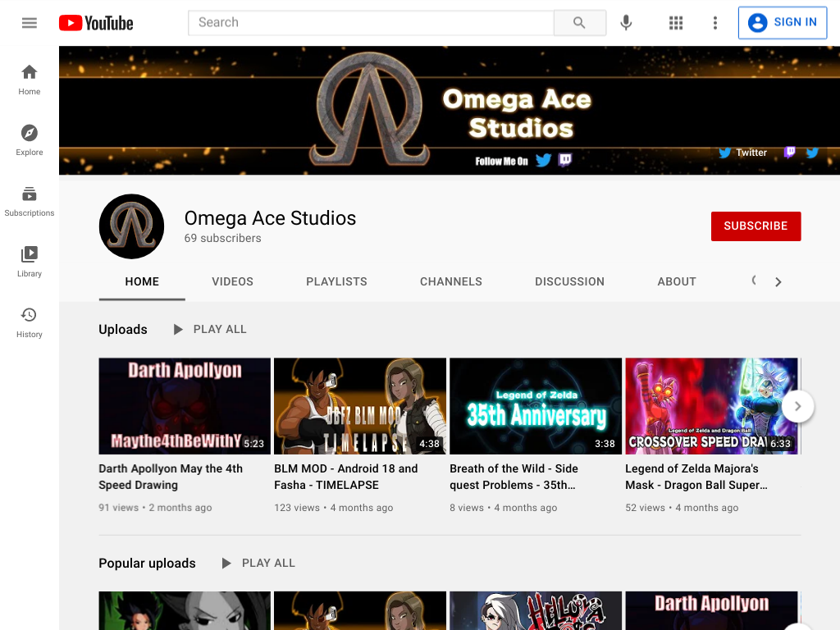Open the Darth Apollyon 5:23 thumbnail

click(185, 406)
